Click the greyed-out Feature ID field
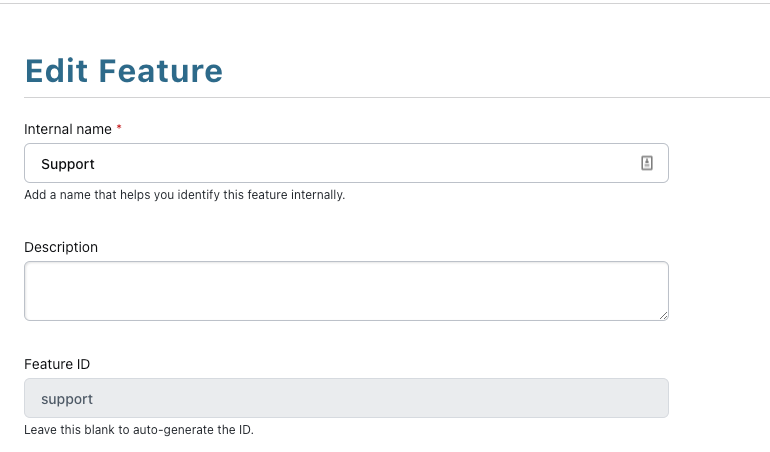Image resolution: width=770 pixels, height=452 pixels. [x=346, y=398]
